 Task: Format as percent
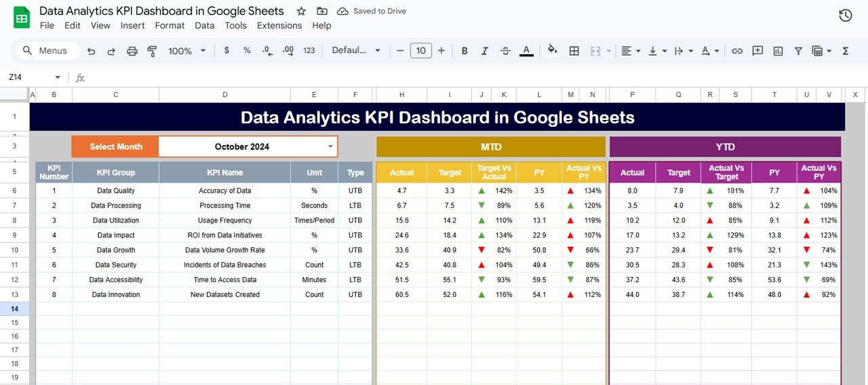point(247,51)
